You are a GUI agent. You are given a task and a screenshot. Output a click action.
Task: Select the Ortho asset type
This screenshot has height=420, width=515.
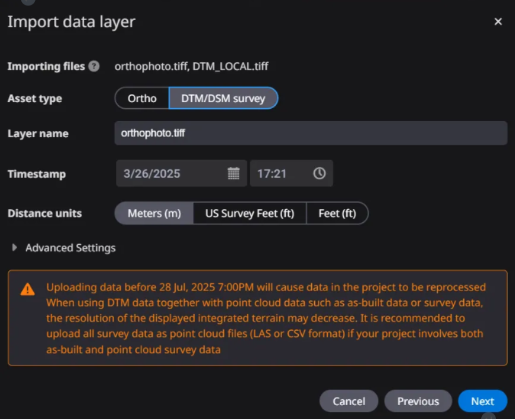tap(142, 99)
